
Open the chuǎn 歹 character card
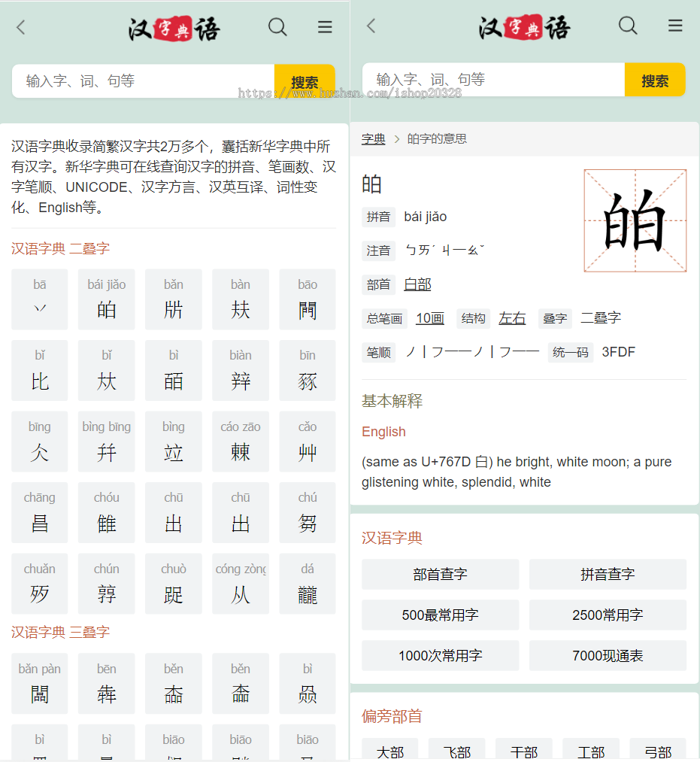tap(39, 584)
